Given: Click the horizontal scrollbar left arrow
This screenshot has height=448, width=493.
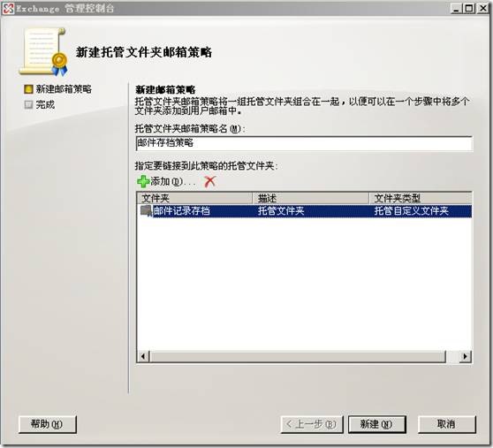Looking at the screenshot, I should coord(143,356).
